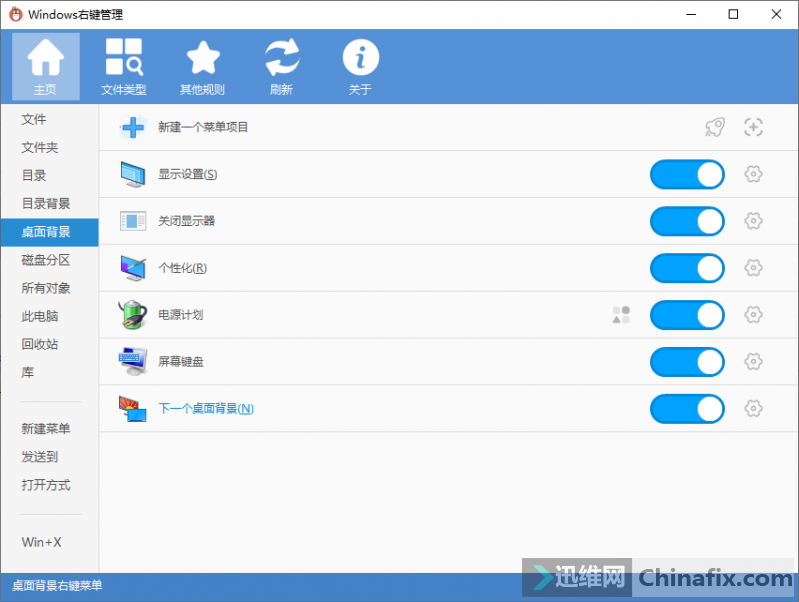Viewport: 799px width, 602px height.
Task: Open gear settings for 下一个桌面背景(N)
Action: tap(753, 408)
